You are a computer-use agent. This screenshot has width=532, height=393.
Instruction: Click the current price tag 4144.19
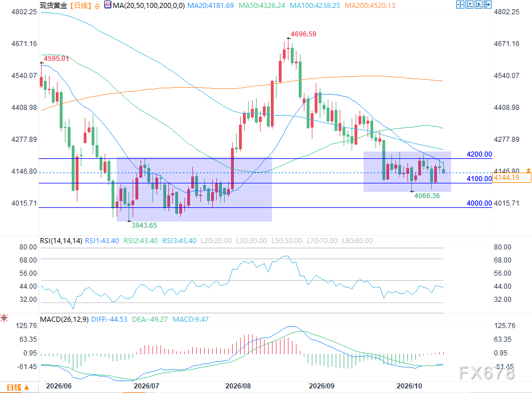(x=511, y=178)
